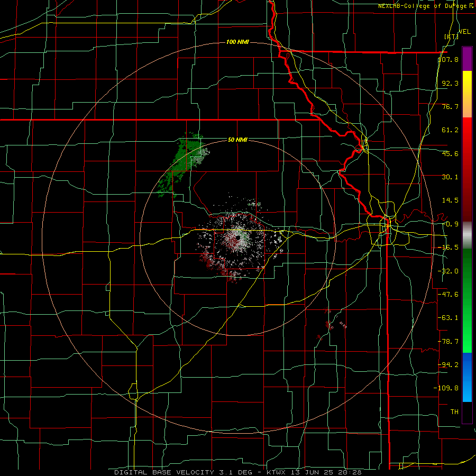Click the 45.6 scale value
The width and height of the screenshot is (476, 476).
click(x=450, y=153)
